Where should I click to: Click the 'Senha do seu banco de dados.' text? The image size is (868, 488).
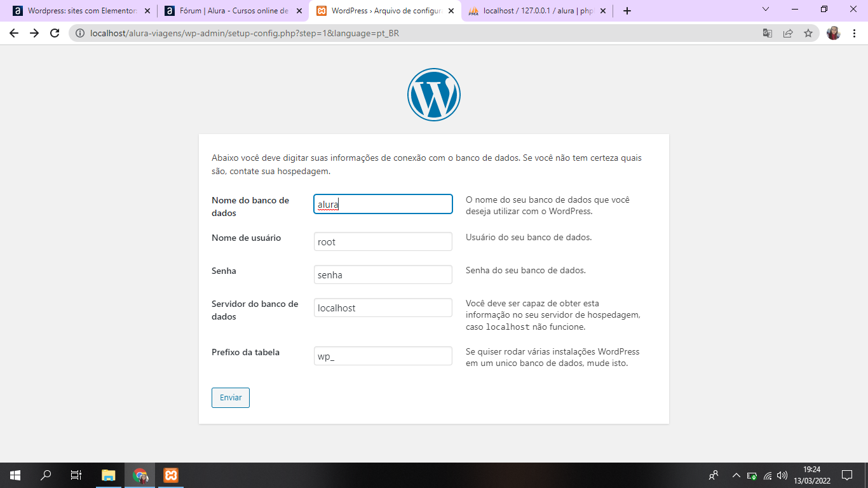[x=526, y=270]
